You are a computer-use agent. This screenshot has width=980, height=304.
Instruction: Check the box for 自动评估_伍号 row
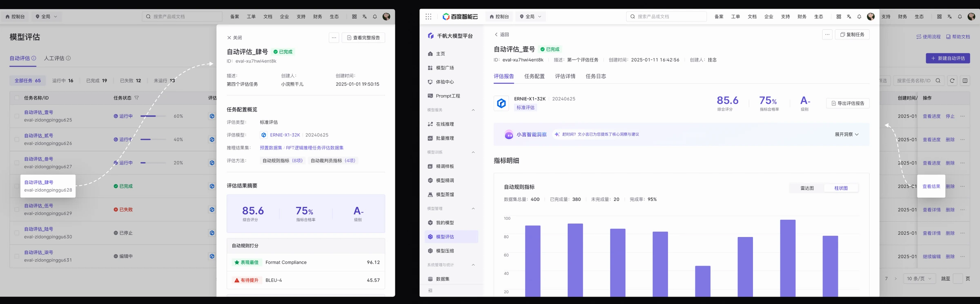17,210
